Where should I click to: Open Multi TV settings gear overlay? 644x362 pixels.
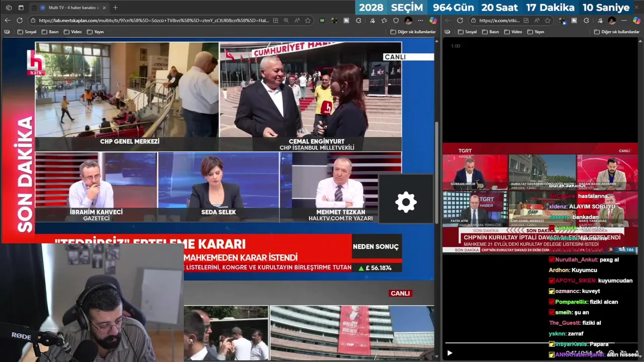tap(406, 202)
